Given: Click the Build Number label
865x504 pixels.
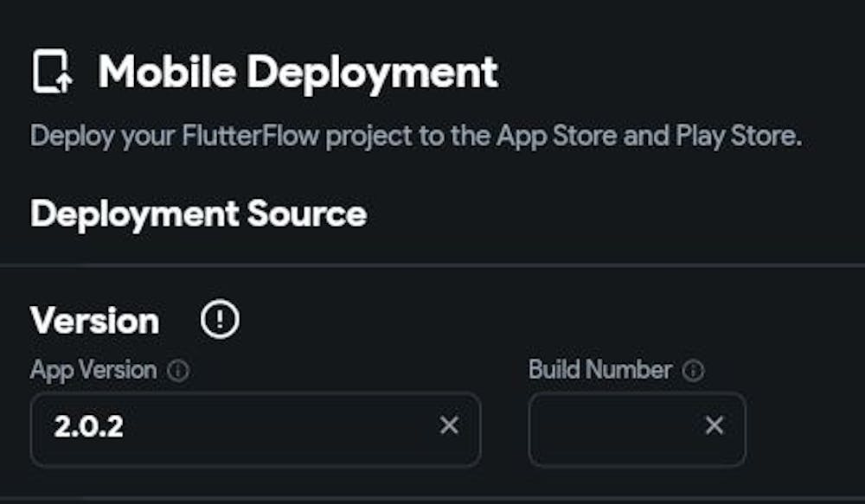Looking at the screenshot, I should click(600, 370).
